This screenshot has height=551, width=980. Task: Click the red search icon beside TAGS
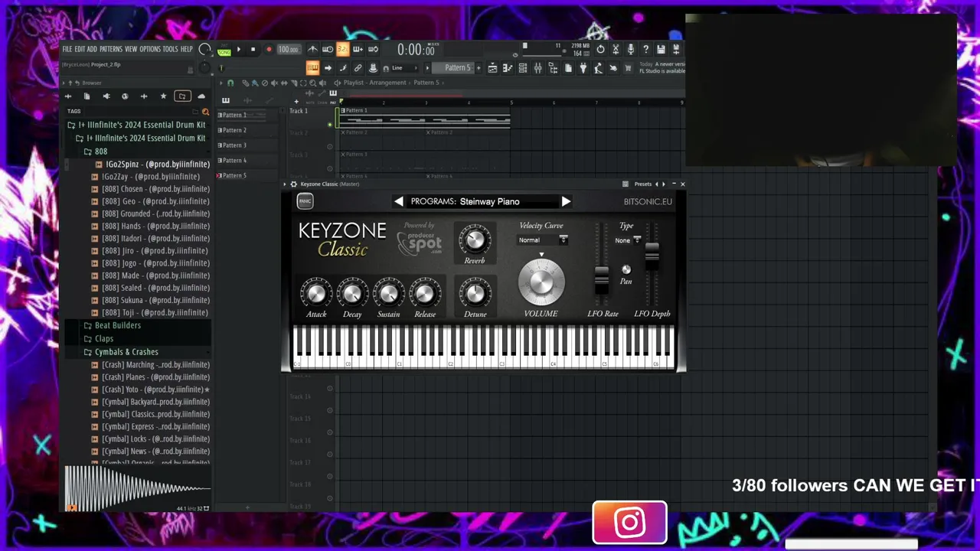(x=205, y=112)
